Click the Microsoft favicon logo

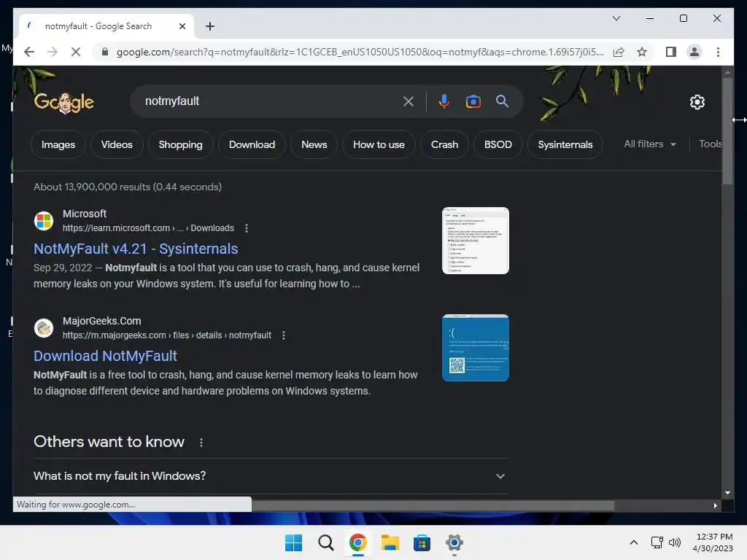pyautogui.click(x=44, y=221)
